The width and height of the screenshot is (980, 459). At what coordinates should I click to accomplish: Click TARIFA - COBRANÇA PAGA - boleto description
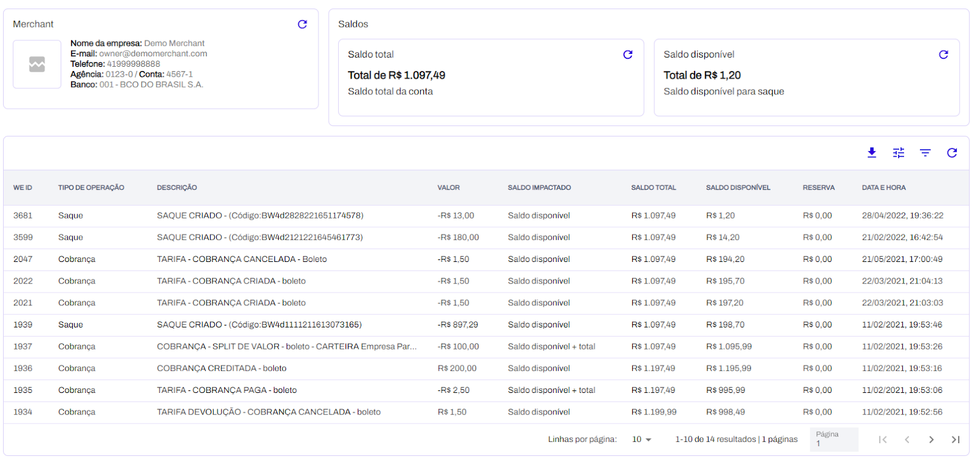(227, 390)
